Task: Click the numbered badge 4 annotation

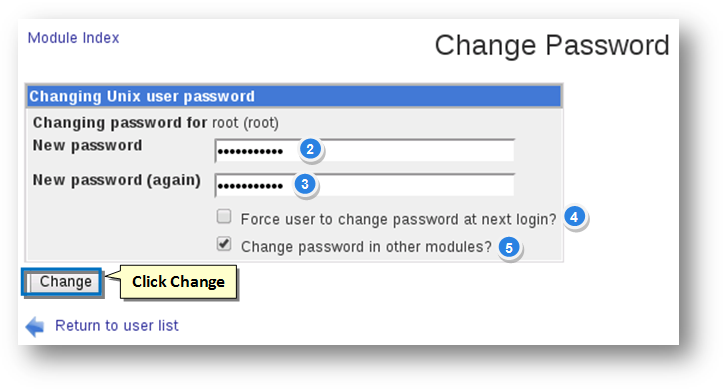Action: 574,217
